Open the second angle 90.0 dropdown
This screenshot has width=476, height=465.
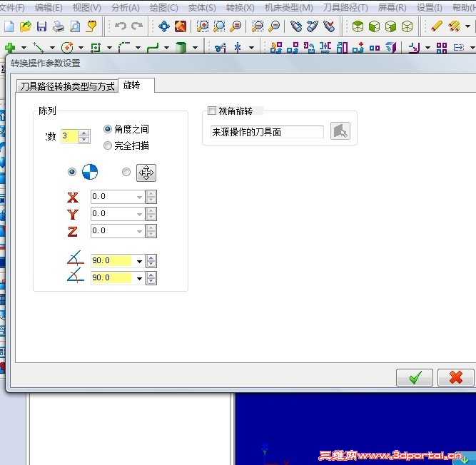pos(139,278)
